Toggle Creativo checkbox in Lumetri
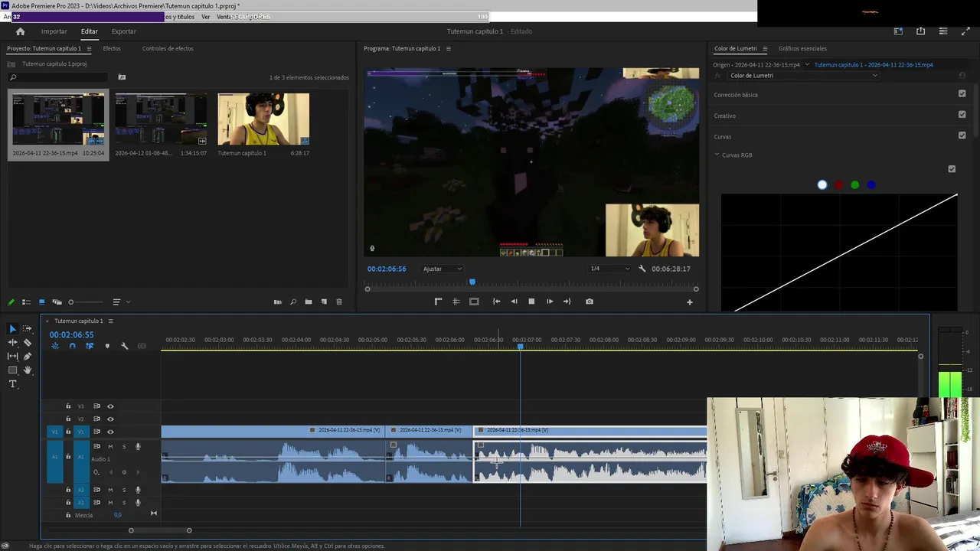 [962, 115]
